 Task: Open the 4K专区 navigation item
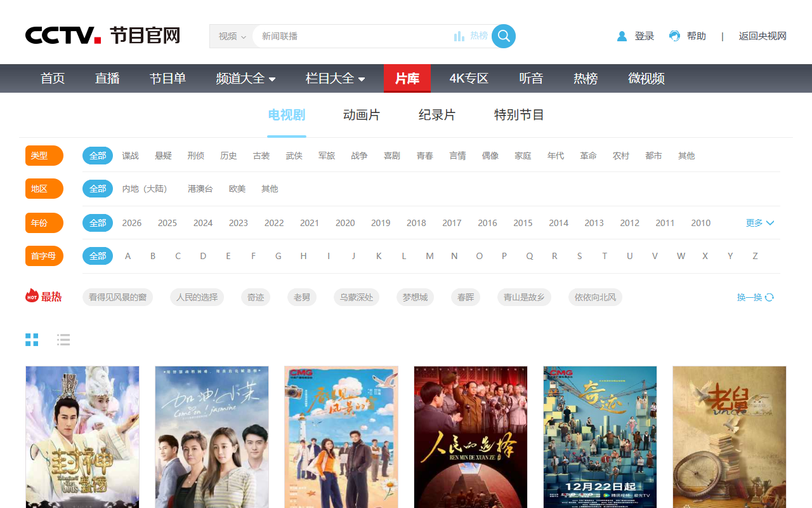pyautogui.click(x=469, y=78)
